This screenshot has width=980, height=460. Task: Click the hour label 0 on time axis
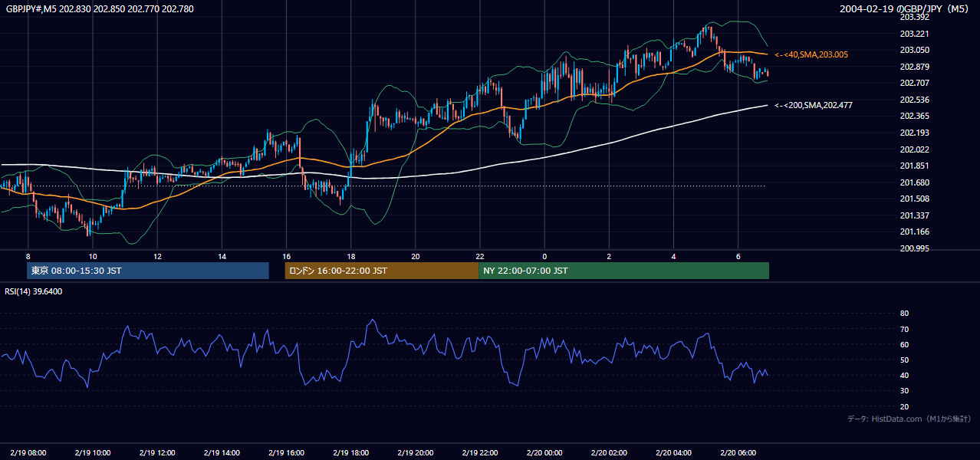click(x=544, y=256)
